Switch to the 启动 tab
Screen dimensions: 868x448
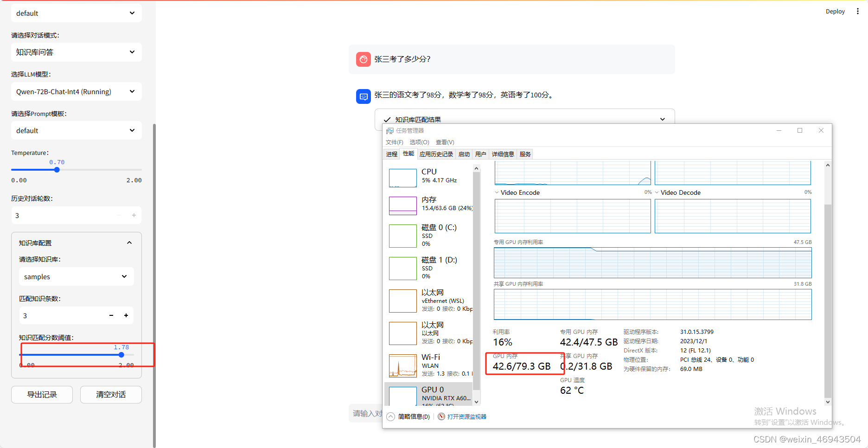pos(464,154)
